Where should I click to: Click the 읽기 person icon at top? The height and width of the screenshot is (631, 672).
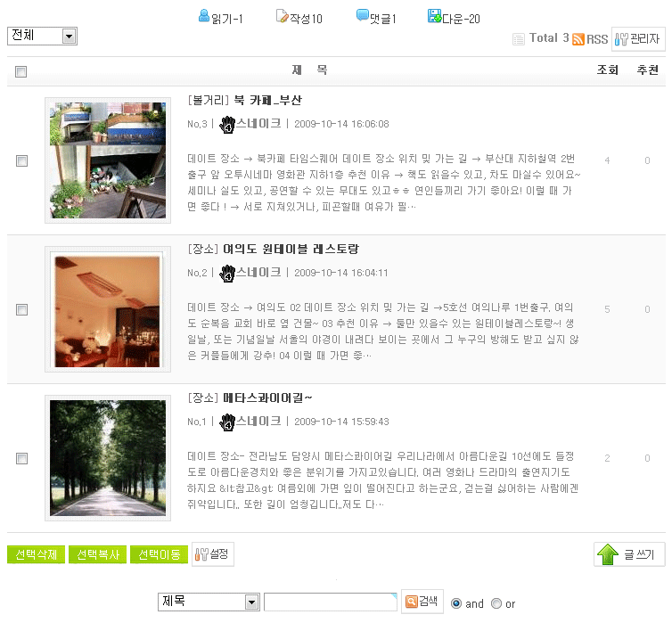pyautogui.click(x=204, y=16)
